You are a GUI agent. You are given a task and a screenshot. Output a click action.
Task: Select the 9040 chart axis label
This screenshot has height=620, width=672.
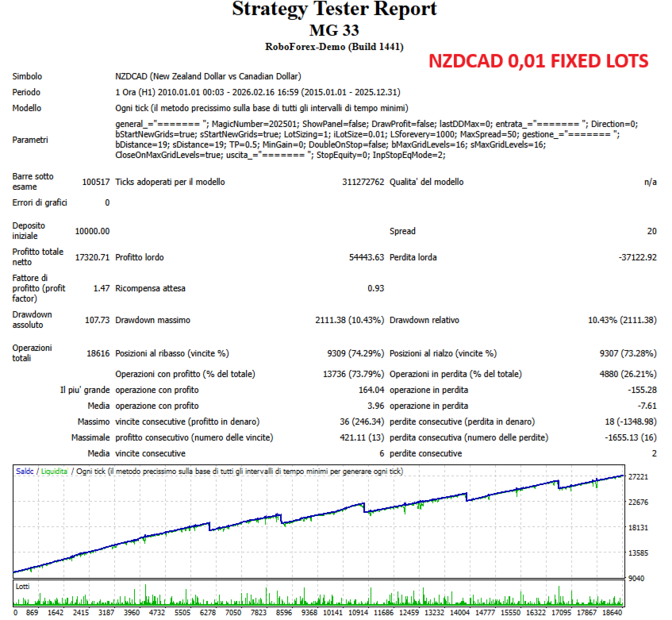[x=636, y=579]
